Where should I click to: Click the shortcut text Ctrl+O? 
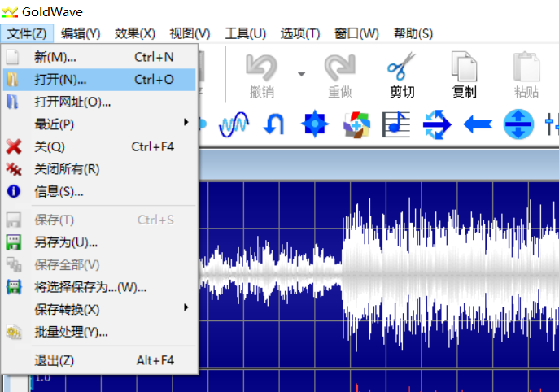click(154, 80)
